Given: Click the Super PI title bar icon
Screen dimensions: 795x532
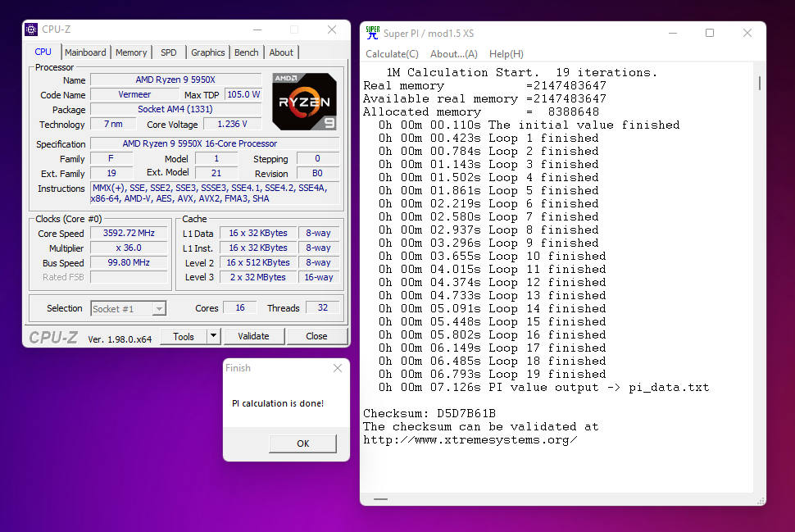Looking at the screenshot, I should [372, 33].
